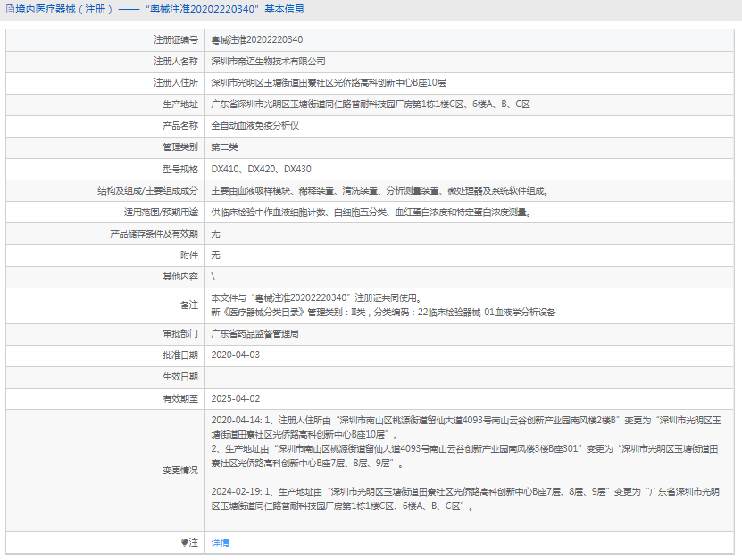Viewport: 742px width, 560px height.
Task: Click the backslash value in 其他内容 row
Action: click(x=213, y=277)
